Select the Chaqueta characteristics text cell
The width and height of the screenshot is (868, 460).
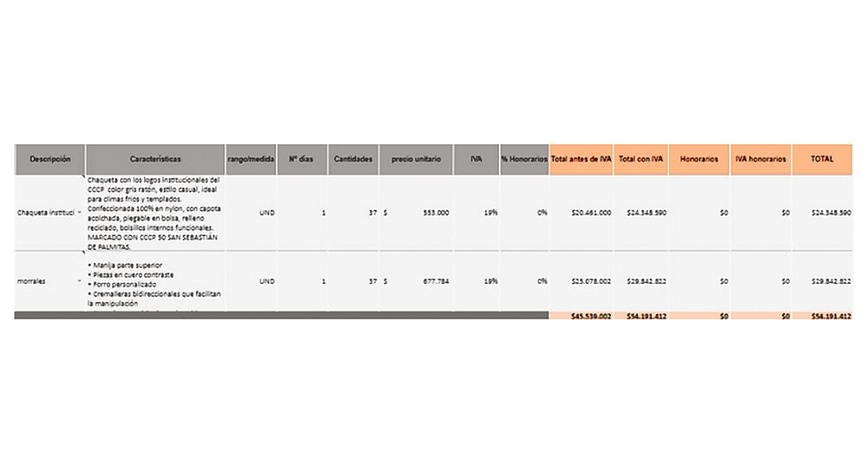155,213
